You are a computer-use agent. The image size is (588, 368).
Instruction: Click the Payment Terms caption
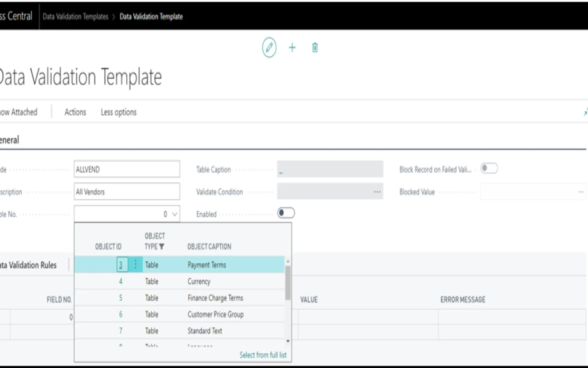point(207,265)
